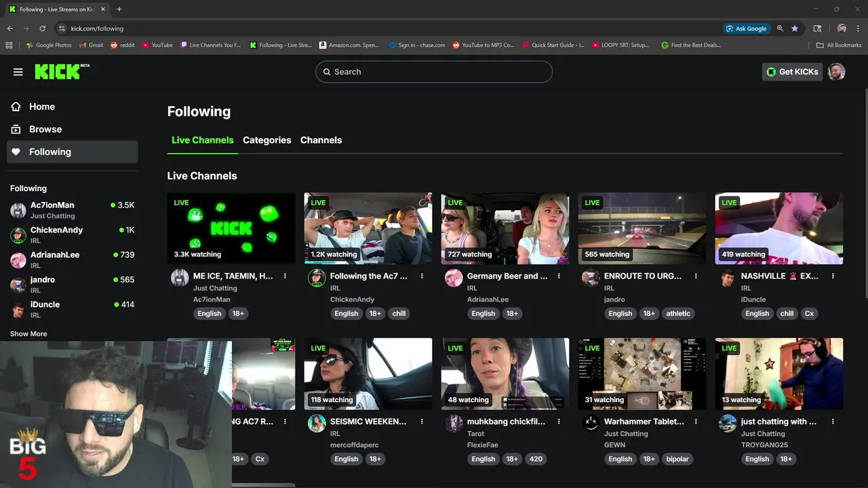
Task: Switch to the Categories tab
Action: point(267,140)
